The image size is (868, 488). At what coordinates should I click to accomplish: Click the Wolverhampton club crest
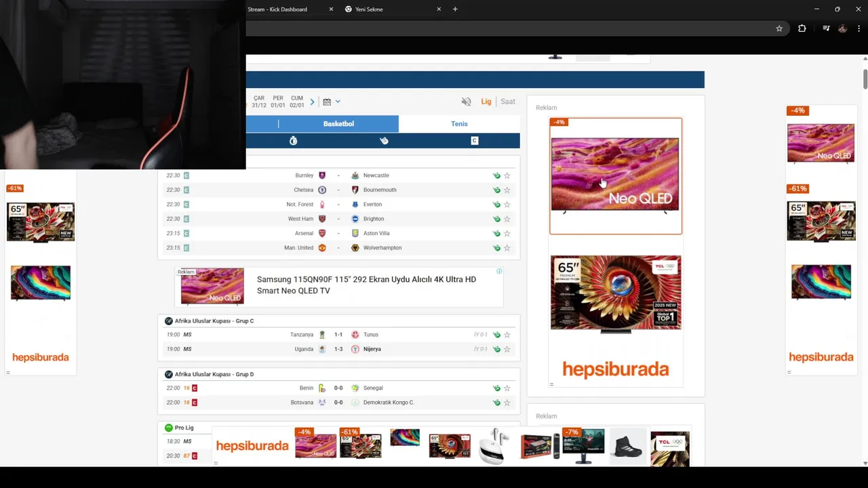tap(355, 248)
